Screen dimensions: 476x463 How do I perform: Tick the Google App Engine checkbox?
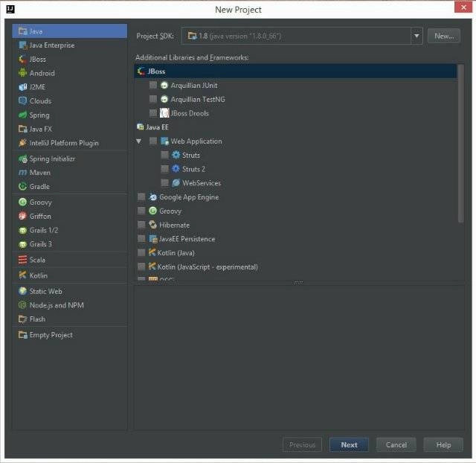pos(141,197)
